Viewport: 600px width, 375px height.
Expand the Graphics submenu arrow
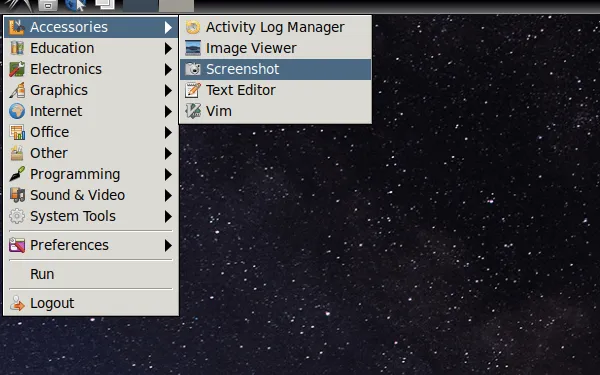[168, 90]
